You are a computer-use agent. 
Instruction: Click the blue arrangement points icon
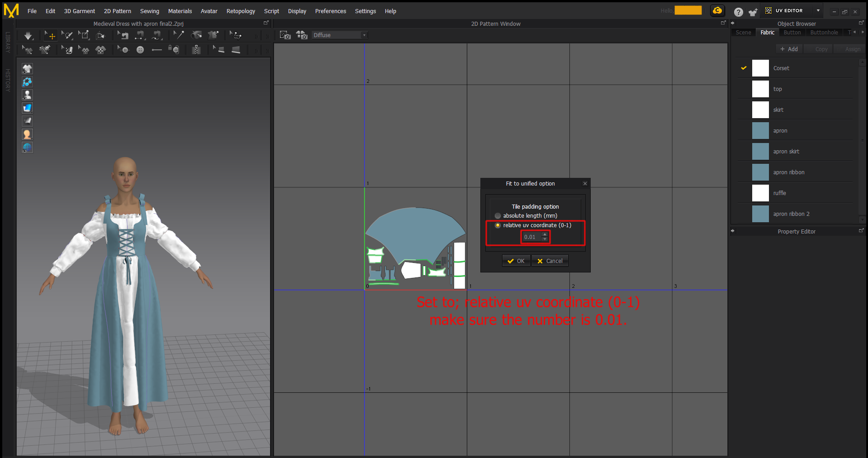coord(27,82)
